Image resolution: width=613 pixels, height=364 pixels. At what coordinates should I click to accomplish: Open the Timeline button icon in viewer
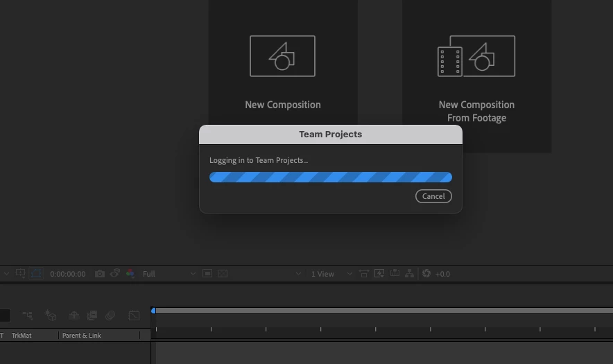click(395, 273)
